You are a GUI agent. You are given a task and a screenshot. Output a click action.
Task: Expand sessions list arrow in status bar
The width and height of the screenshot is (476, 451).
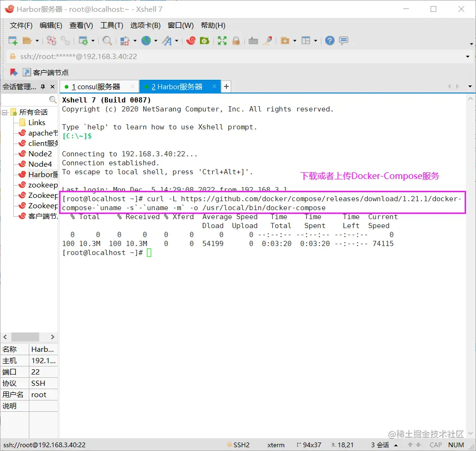[x=396, y=445]
